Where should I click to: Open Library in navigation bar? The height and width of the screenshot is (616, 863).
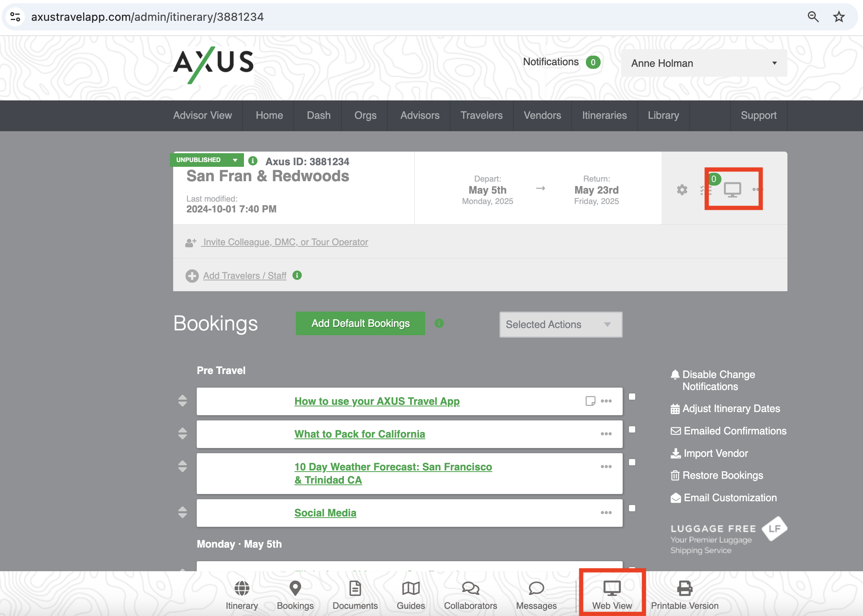663,115
